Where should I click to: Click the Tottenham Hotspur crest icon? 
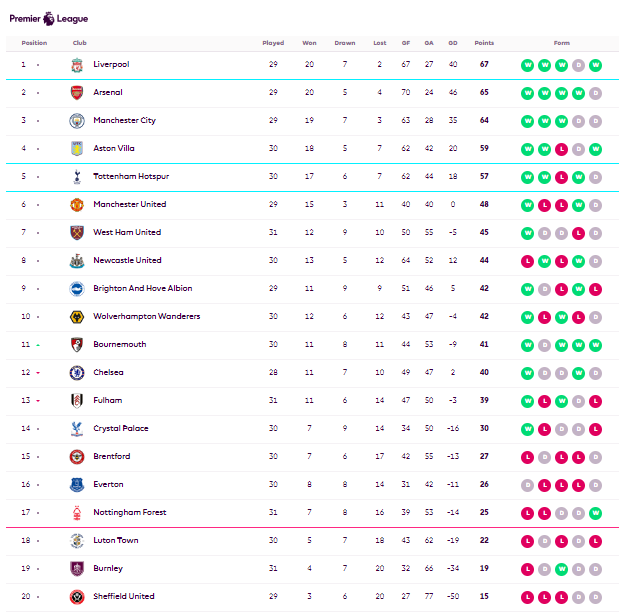77,177
